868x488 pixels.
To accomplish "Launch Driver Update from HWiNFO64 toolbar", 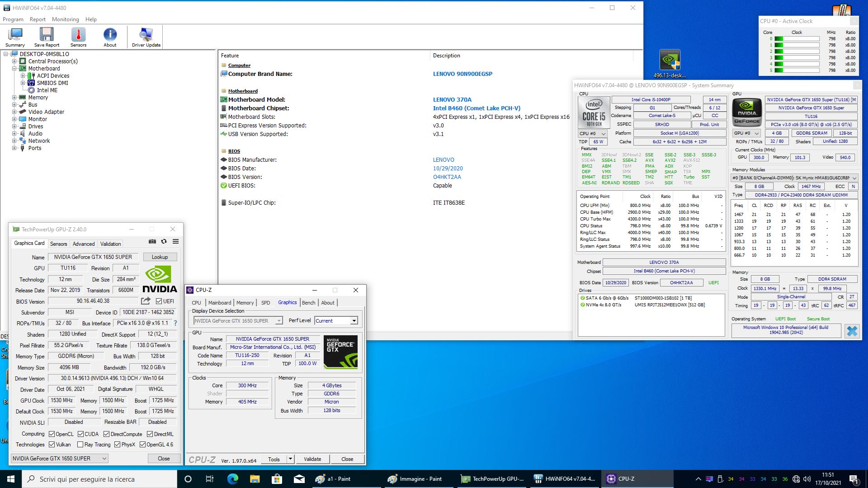I will click(146, 37).
